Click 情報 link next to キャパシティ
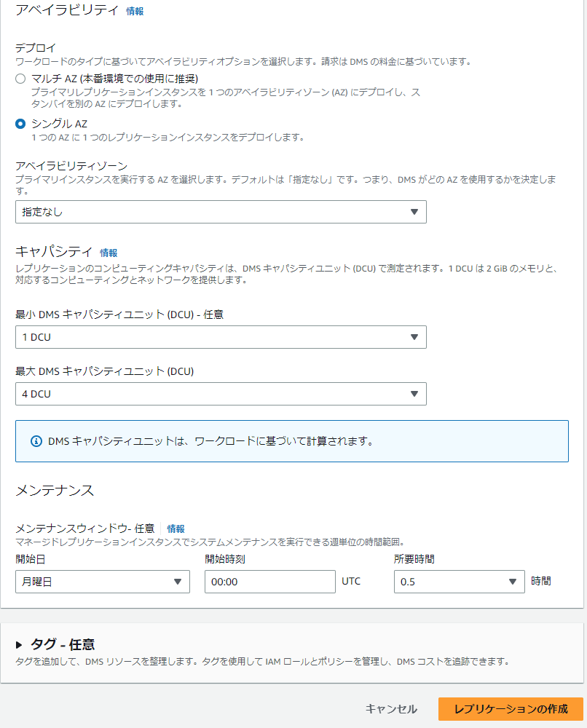Viewport: 587px width, 728px height. click(109, 253)
